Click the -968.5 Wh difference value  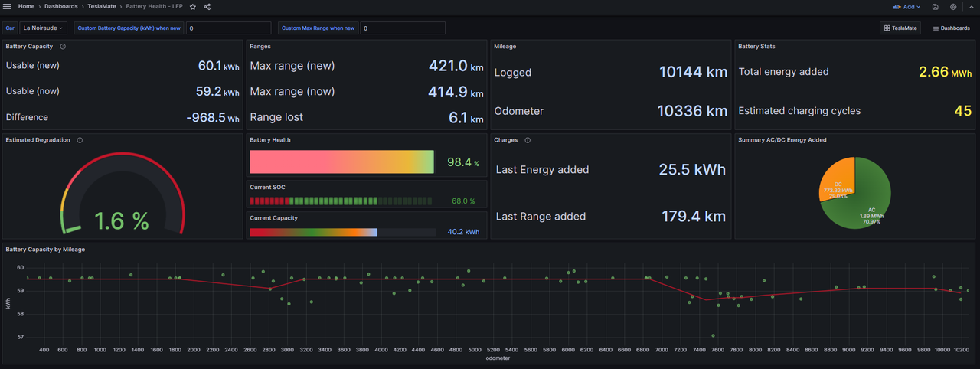click(x=213, y=118)
